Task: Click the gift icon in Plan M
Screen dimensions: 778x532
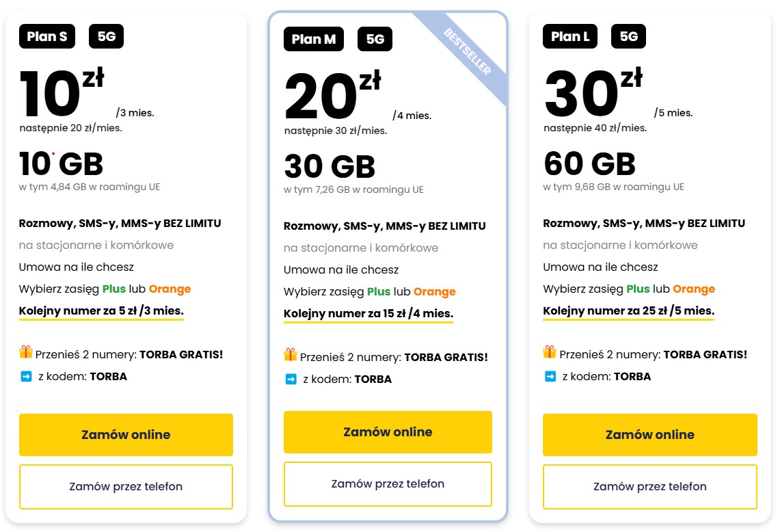Action: (x=291, y=355)
